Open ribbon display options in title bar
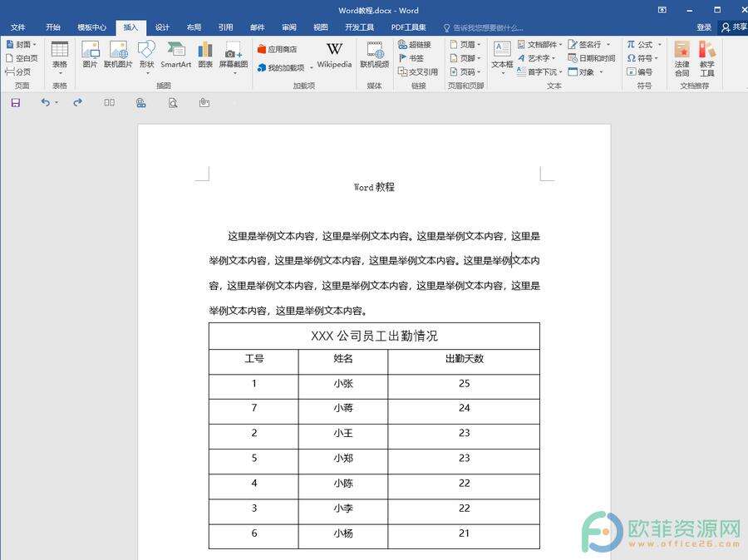 662,10
